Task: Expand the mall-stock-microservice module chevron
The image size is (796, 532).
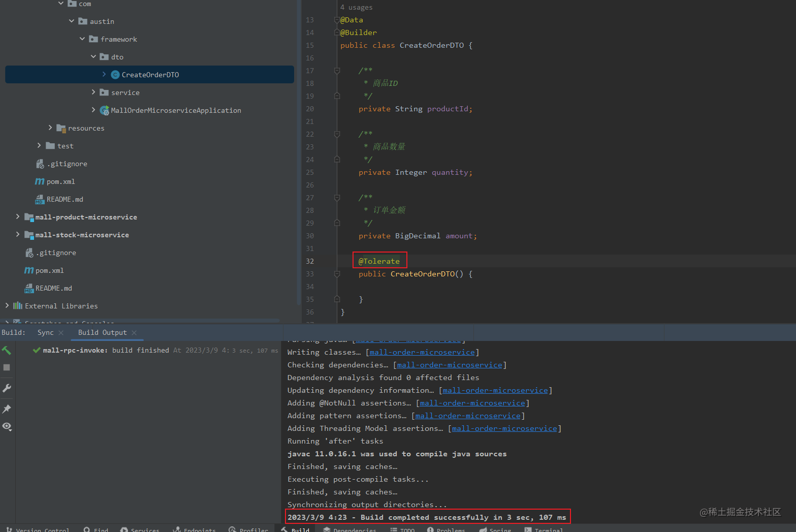Action: (x=18, y=234)
